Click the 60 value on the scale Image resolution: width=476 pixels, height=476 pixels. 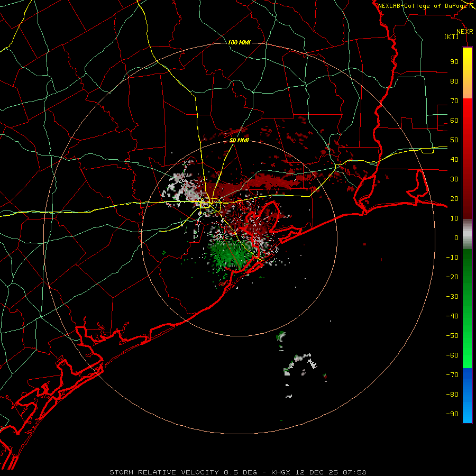pos(454,120)
